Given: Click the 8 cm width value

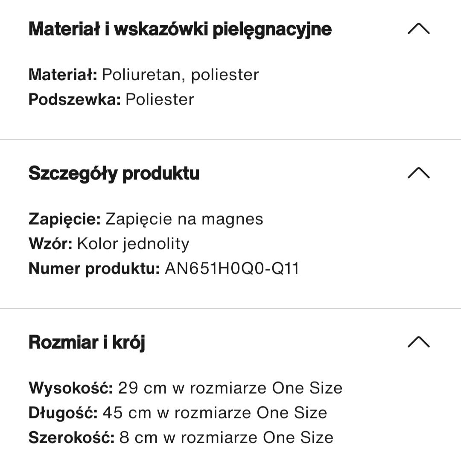Looking at the screenshot, I should pyautogui.click(x=138, y=438).
